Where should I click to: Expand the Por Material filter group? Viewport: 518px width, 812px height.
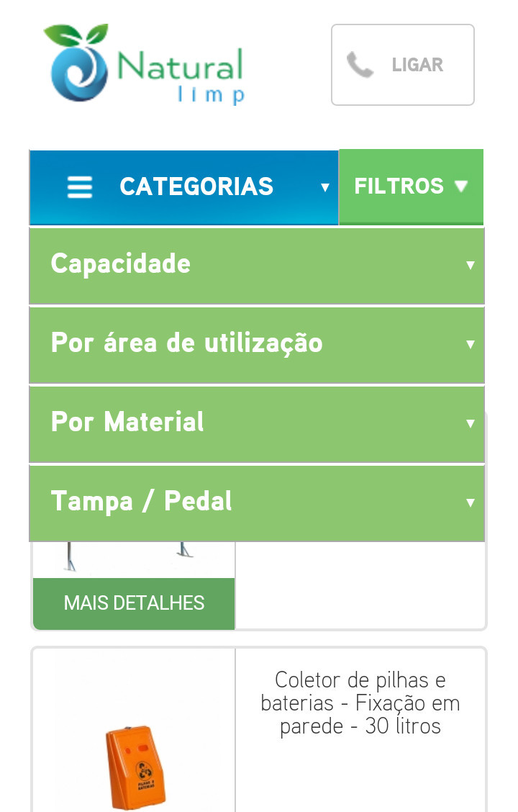coord(128,423)
